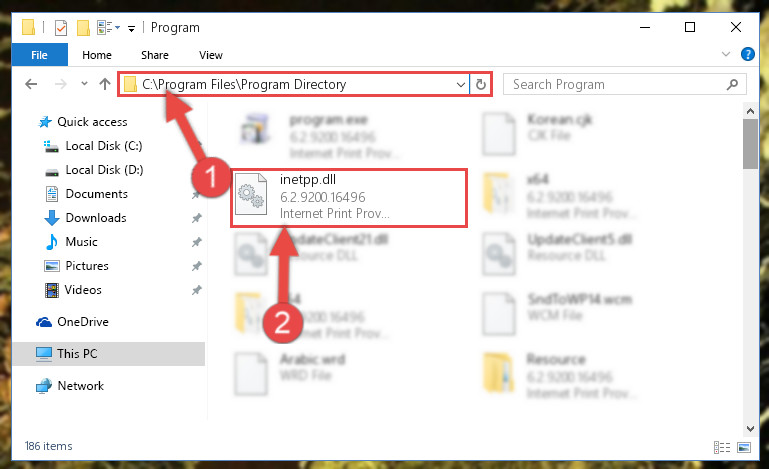Select the UpdateClient5.dll file
This screenshot has width=769, height=469.
[557, 254]
